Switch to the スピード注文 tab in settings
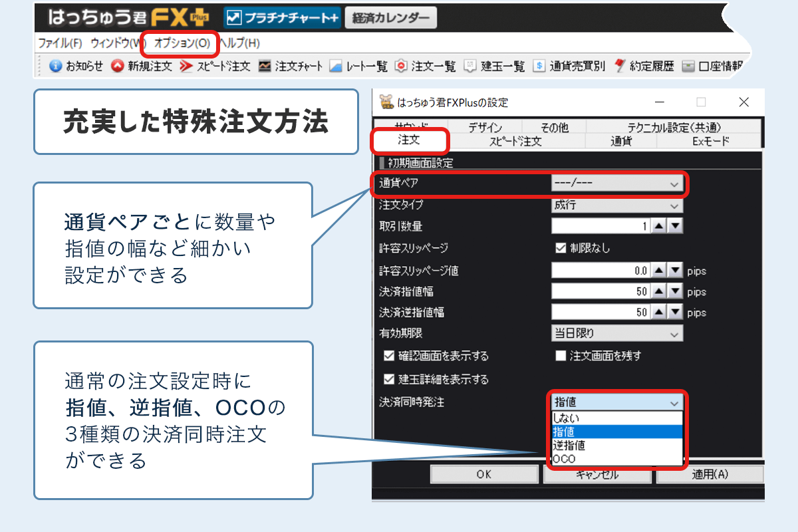 point(515,141)
